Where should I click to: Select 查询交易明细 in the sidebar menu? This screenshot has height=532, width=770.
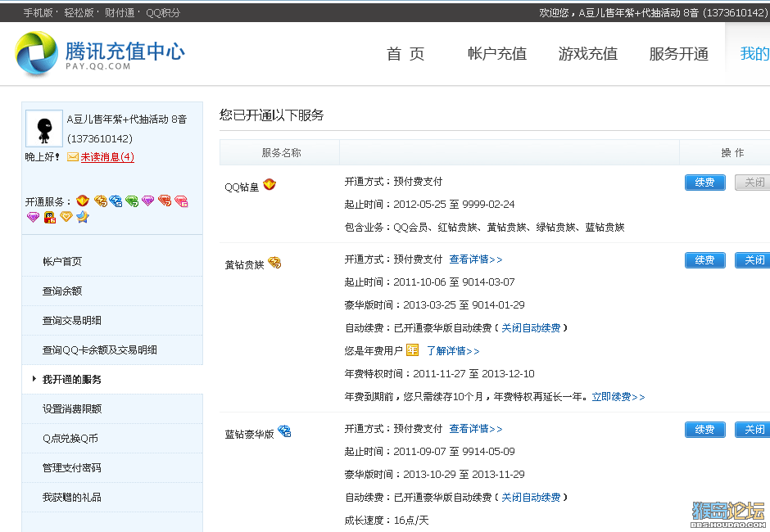click(x=112, y=321)
